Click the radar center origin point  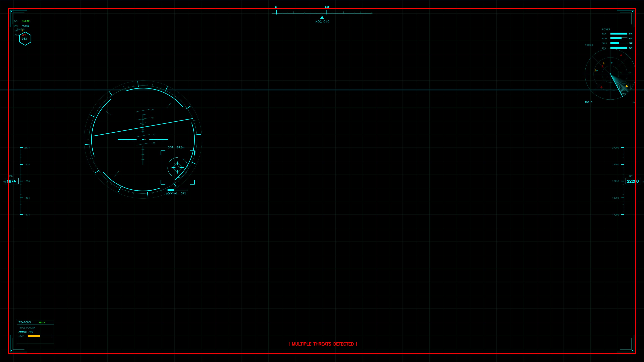point(610,74)
